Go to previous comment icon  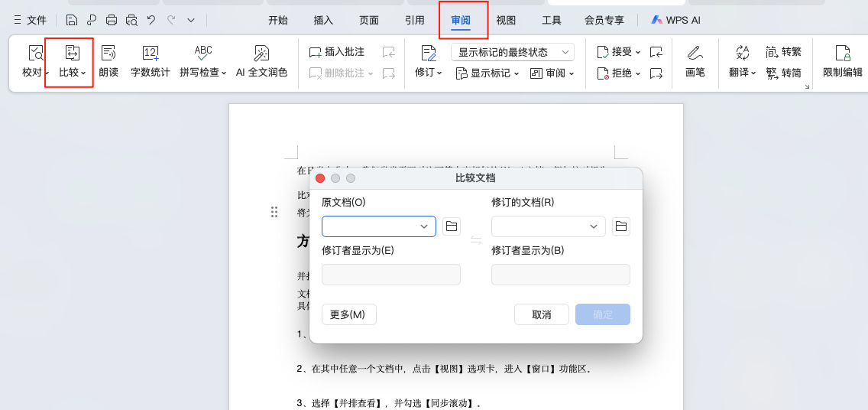[389, 53]
